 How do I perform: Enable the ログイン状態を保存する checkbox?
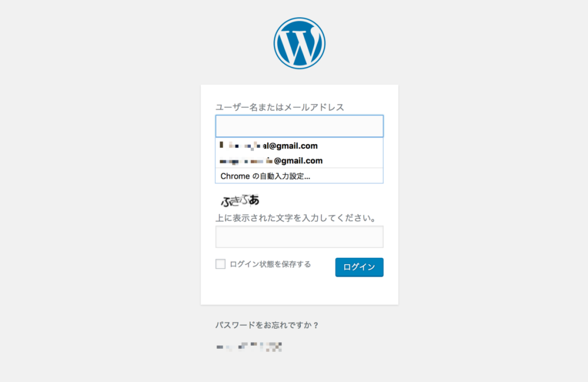pos(220,264)
